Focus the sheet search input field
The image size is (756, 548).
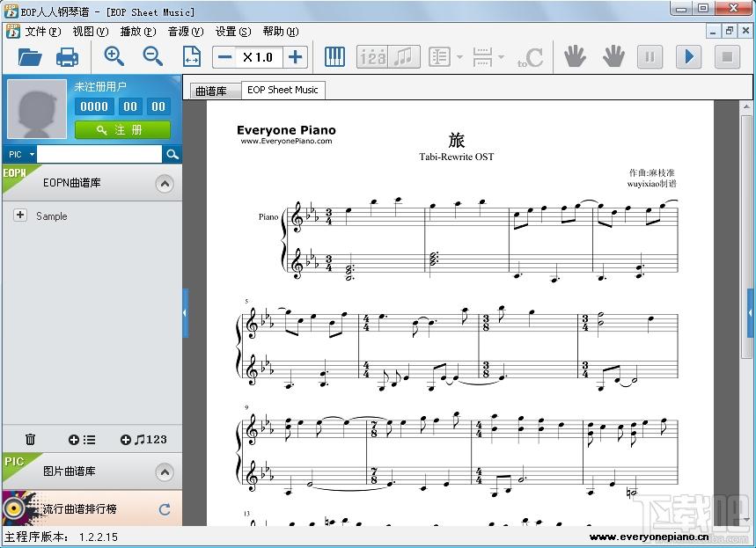[x=99, y=154]
